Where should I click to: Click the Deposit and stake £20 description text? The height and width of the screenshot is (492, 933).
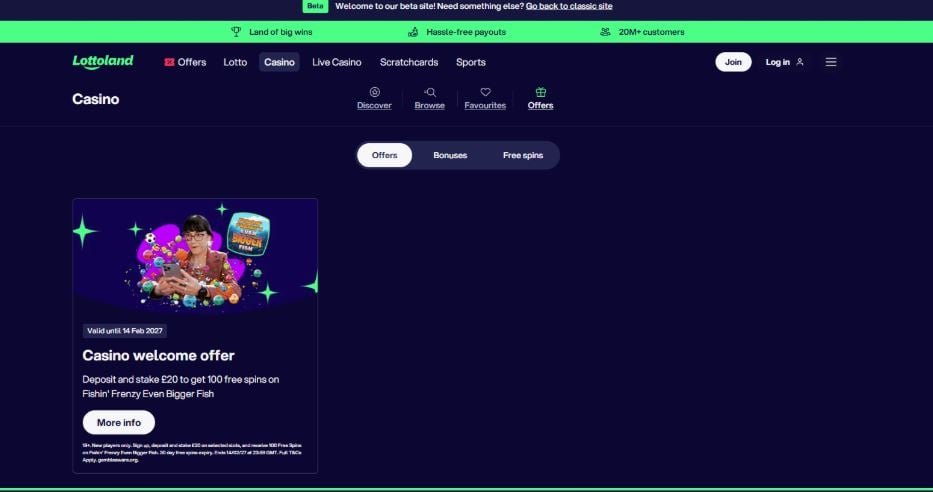point(181,387)
